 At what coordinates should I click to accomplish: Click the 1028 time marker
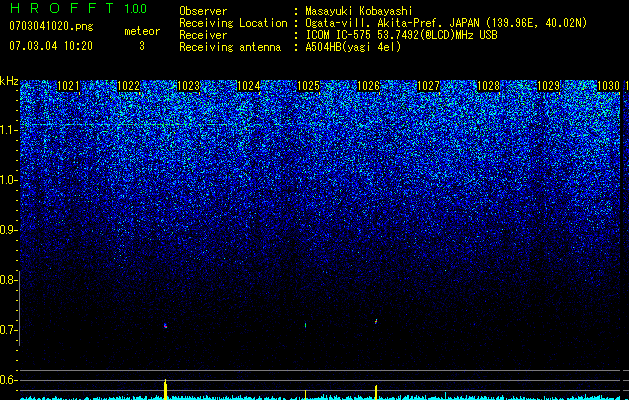[489, 86]
